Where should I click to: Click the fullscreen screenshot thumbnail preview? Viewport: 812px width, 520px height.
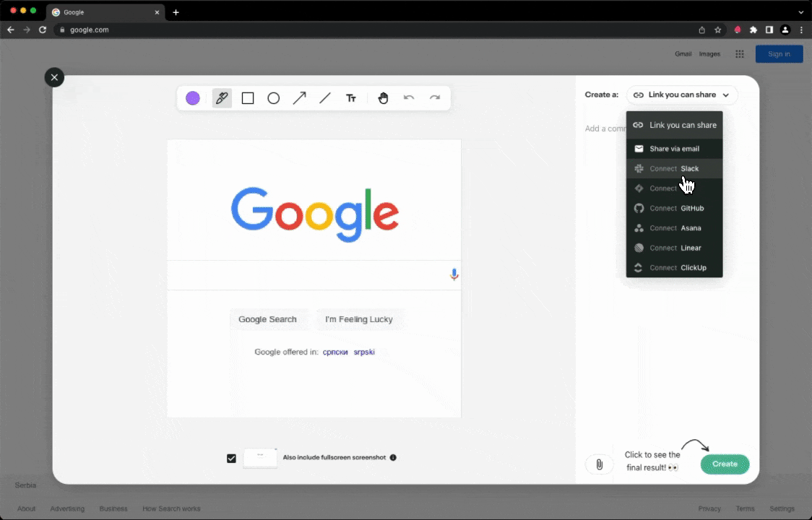click(260, 458)
